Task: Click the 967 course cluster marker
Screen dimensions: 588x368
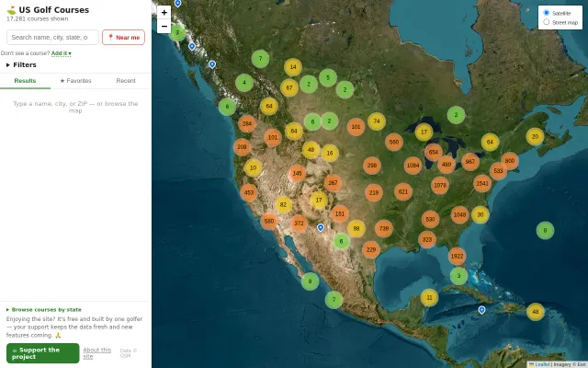Action: (x=470, y=162)
